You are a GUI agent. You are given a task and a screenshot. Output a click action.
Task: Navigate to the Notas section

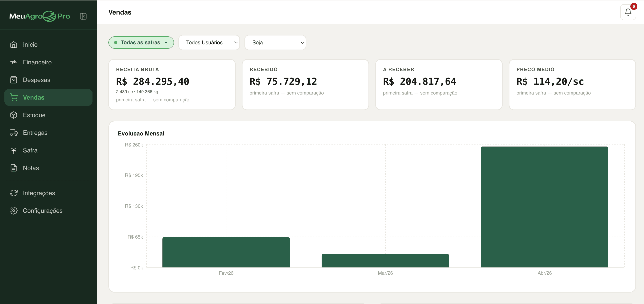point(31,168)
